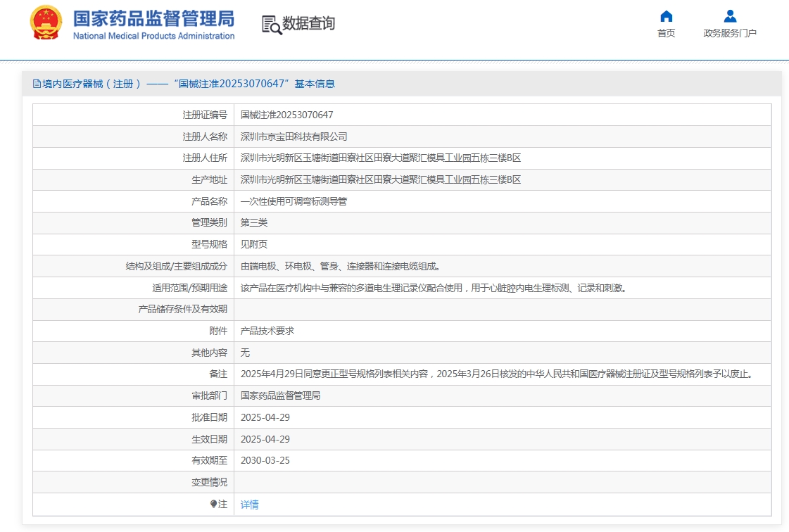Click the 管理类别 row label
The width and height of the screenshot is (789, 532).
point(209,222)
